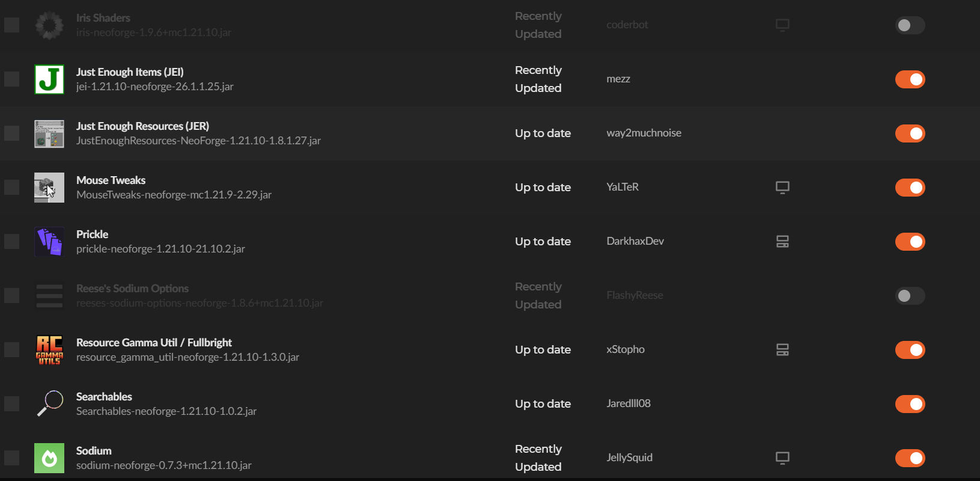Screen dimensions: 980x481
Task: Click the Just Enough Items (JEI) mod icon
Action: pos(49,79)
